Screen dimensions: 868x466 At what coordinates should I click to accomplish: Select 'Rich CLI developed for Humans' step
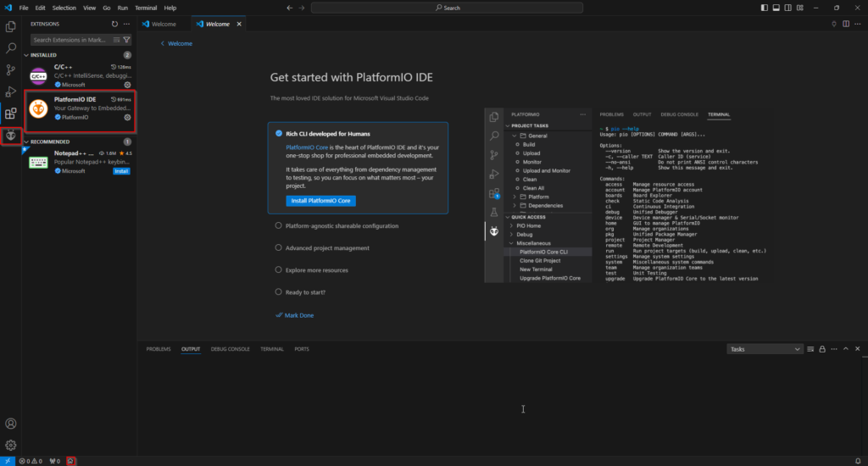[328, 133]
